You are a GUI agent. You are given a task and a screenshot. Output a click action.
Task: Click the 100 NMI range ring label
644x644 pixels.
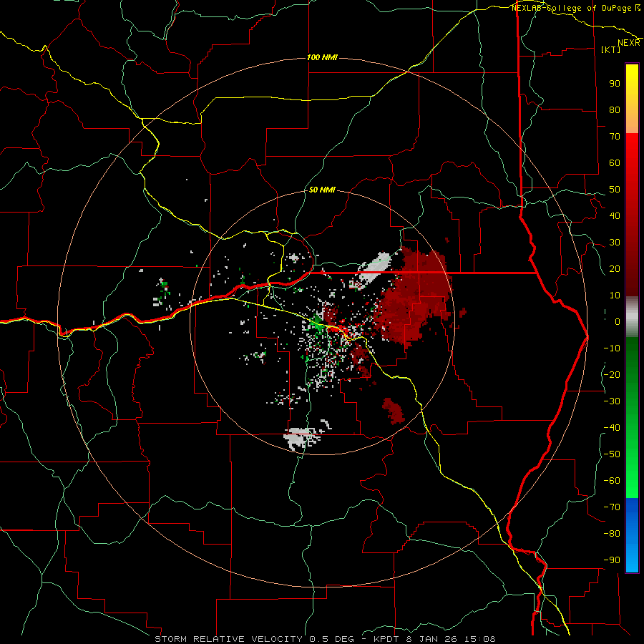coord(322,57)
